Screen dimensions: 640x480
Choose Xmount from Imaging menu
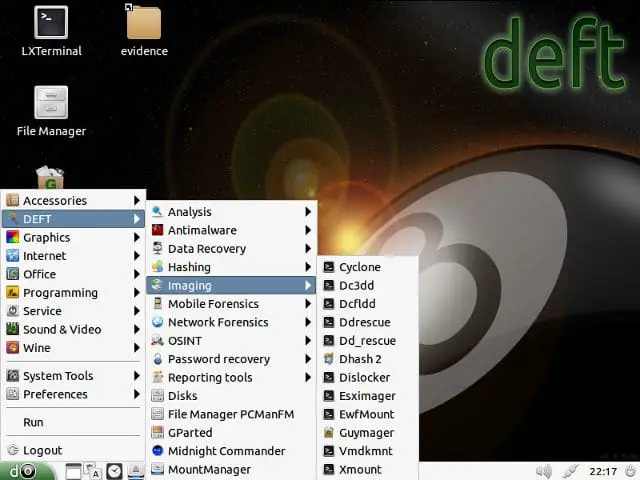pos(358,469)
